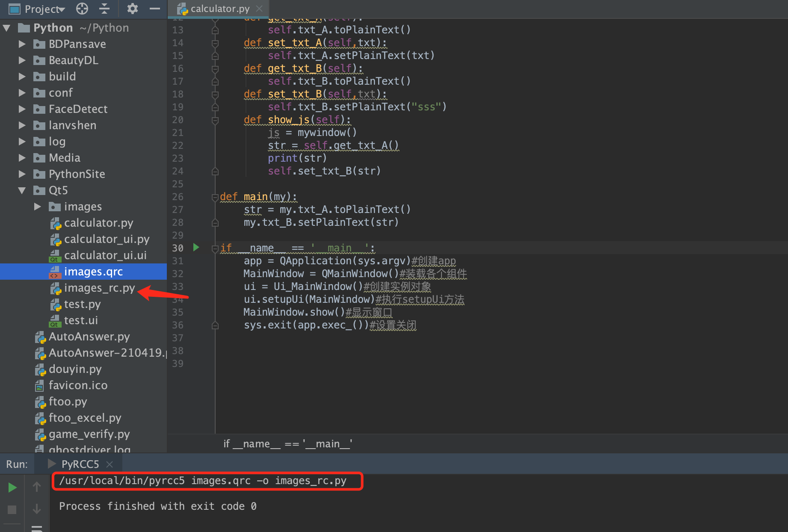Hide the Project tool window via minimize icon
This screenshot has width=788, height=532.
(x=154, y=9)
